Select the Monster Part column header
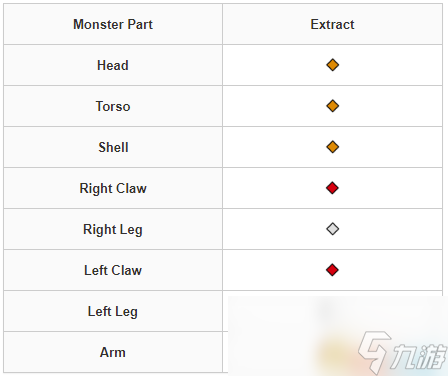Image resolution: width=448 pixels, height=376 pixels. pyautogui.click(x=113, y=24)
